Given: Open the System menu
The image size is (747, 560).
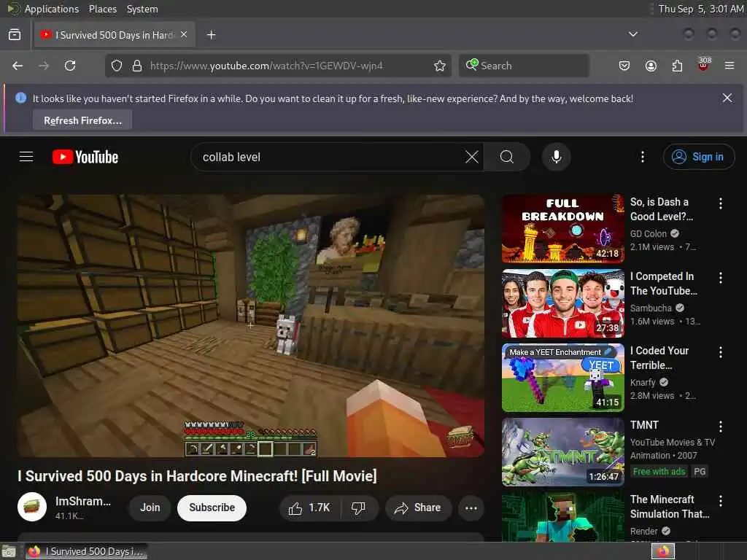Looking at the screenshot, I should [x=142, y=9].
